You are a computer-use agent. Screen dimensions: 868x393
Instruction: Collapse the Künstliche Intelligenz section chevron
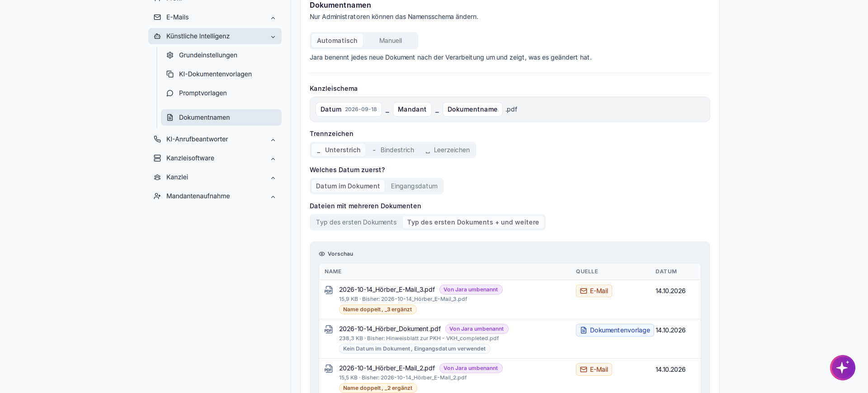point(273,37)
